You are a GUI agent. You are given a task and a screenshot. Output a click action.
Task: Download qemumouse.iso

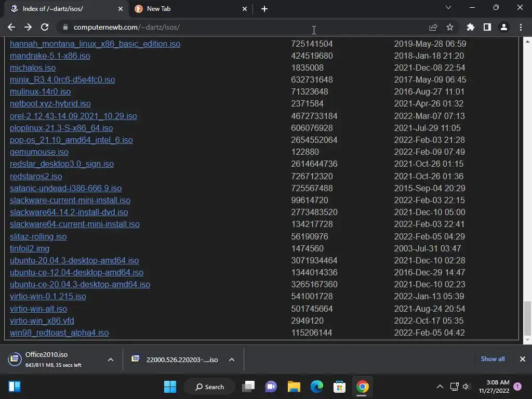point(39,152)
